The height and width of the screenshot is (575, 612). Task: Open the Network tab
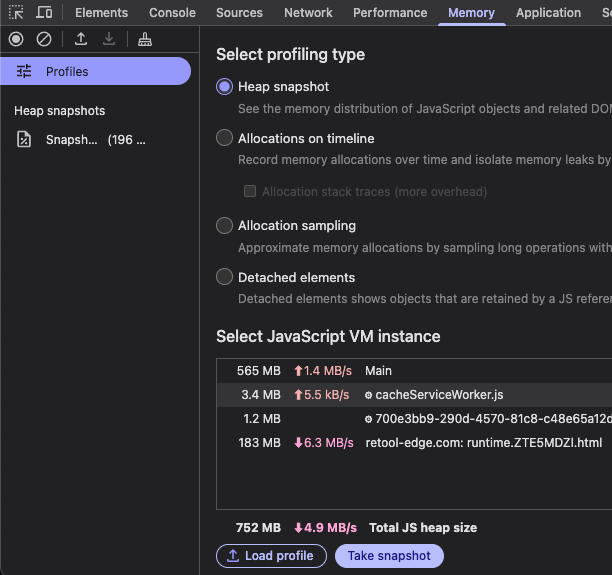point(308,13)
